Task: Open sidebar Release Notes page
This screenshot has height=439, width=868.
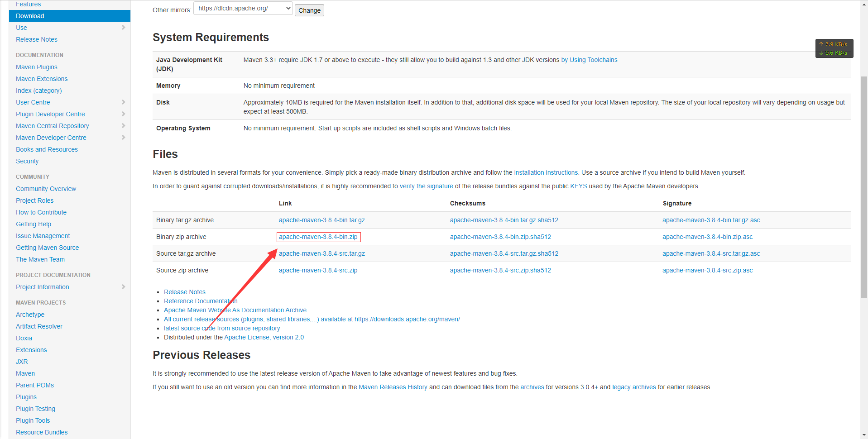Action: tap(37, 39)
